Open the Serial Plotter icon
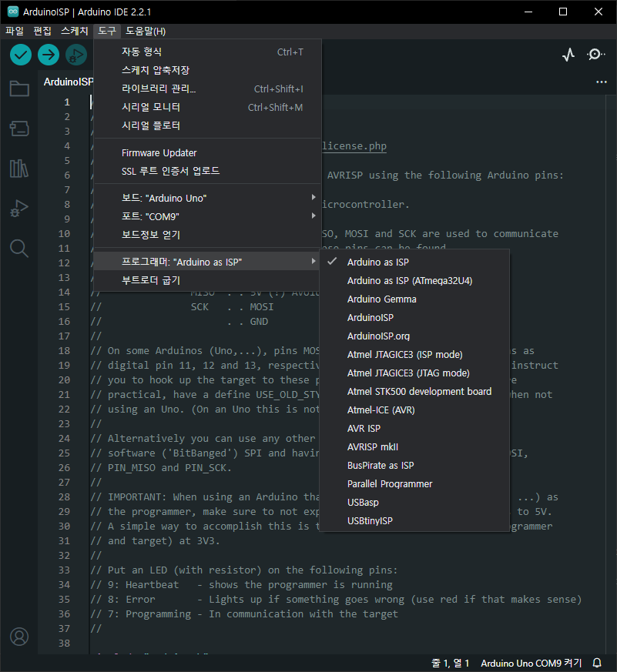The width and height of the screenshot is (617, 672). (568, 55)
